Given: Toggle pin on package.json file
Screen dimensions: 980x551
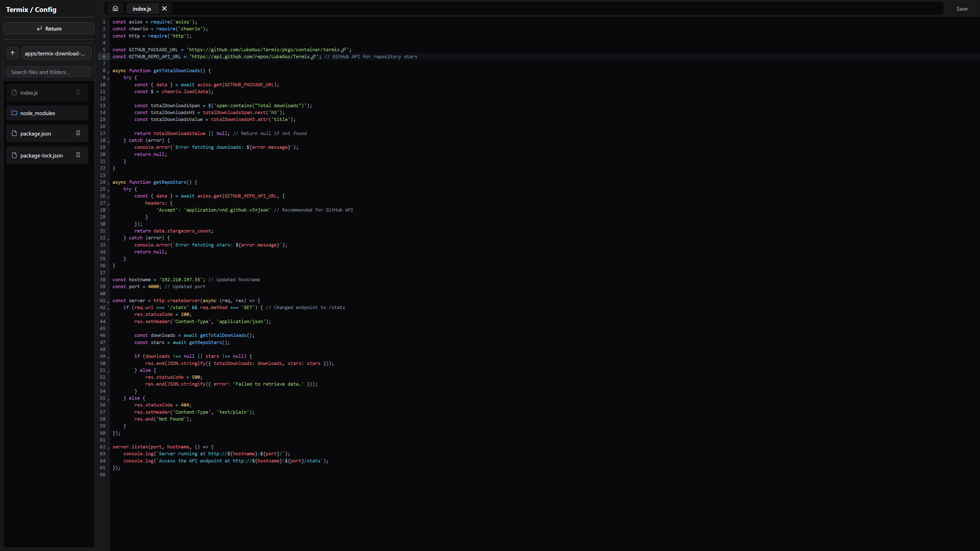Looking at the screenshot, I should [x=78, y=133].
